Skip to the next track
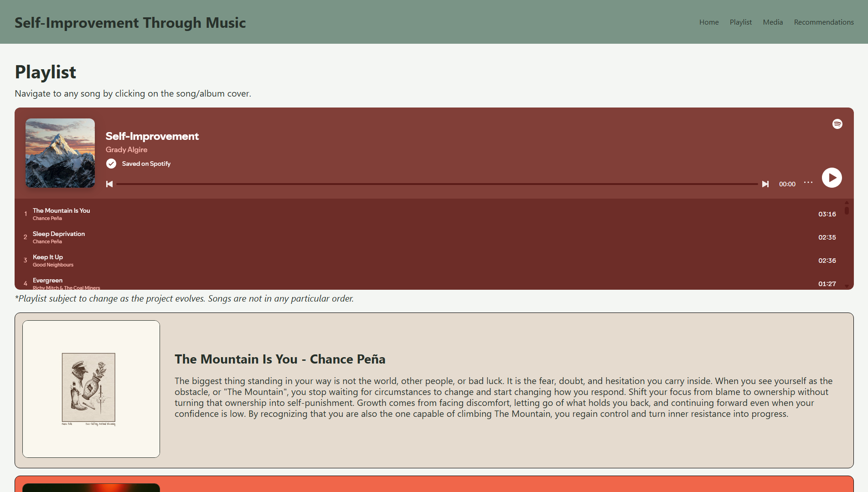The height and width of the screenshot is (492, 868). (765, 184)
